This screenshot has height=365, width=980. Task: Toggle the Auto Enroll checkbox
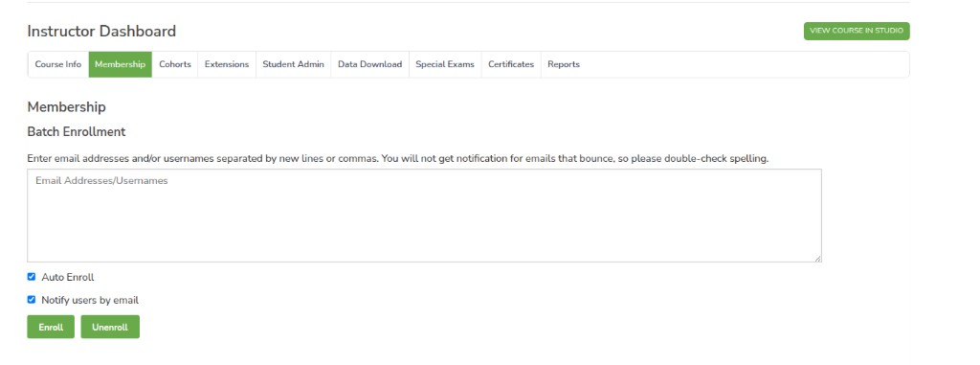[32, 277]
